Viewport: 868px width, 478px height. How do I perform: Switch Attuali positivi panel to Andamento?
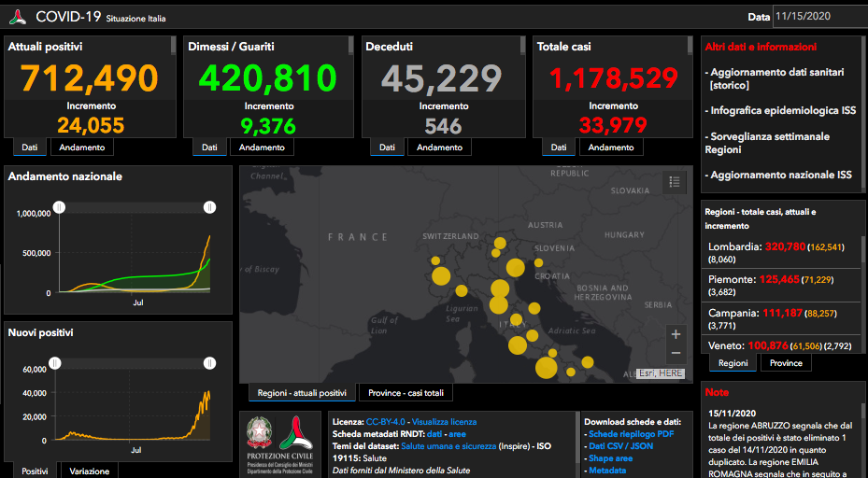click(82, 148)
